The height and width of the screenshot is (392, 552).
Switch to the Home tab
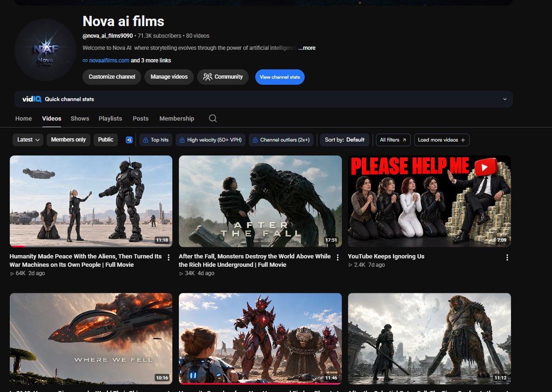(24, 119)
